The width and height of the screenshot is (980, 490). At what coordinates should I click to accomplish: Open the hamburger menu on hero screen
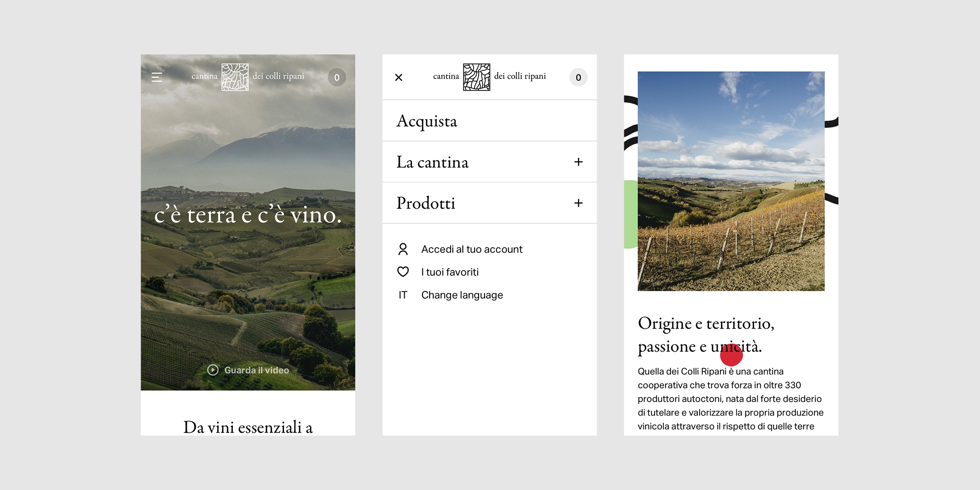(x=157, y=77)
